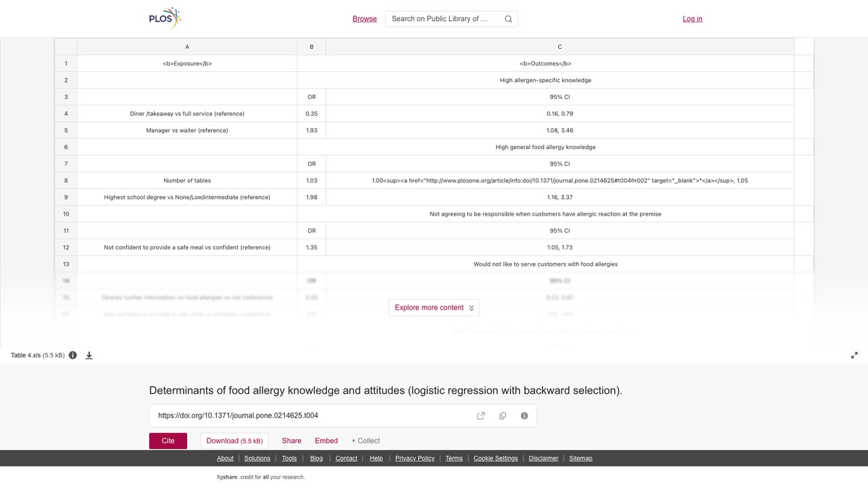Image resolution: width=868 pixels, height=488 pixels.
Task: Show DOI information icon
Action: pos(524,415)
